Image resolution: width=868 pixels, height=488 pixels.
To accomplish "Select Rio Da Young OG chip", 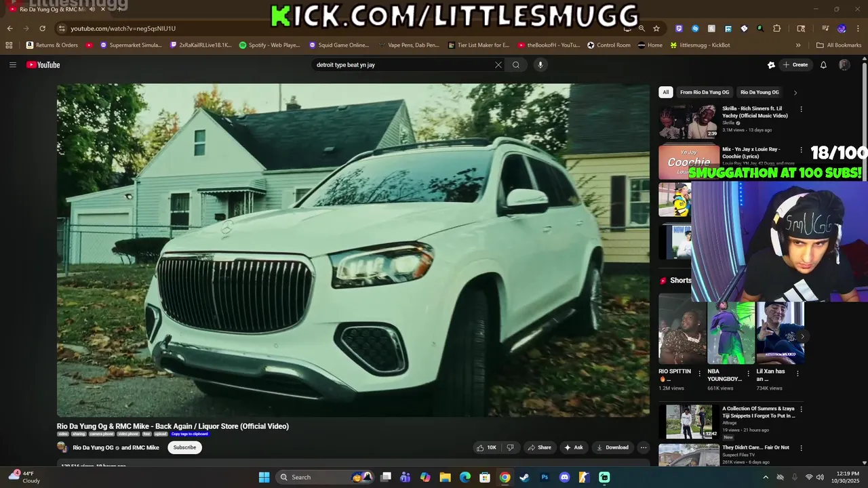I will tap(759, 92).
